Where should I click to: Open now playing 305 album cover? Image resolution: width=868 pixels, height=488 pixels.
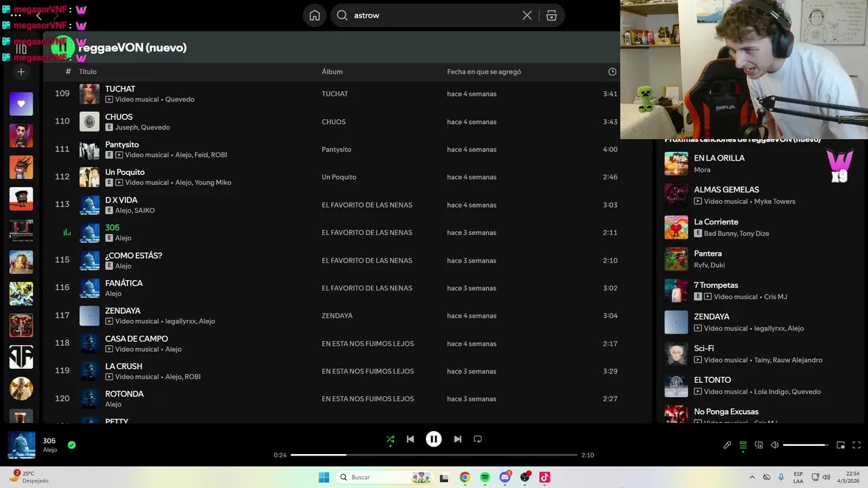[21, 445]
